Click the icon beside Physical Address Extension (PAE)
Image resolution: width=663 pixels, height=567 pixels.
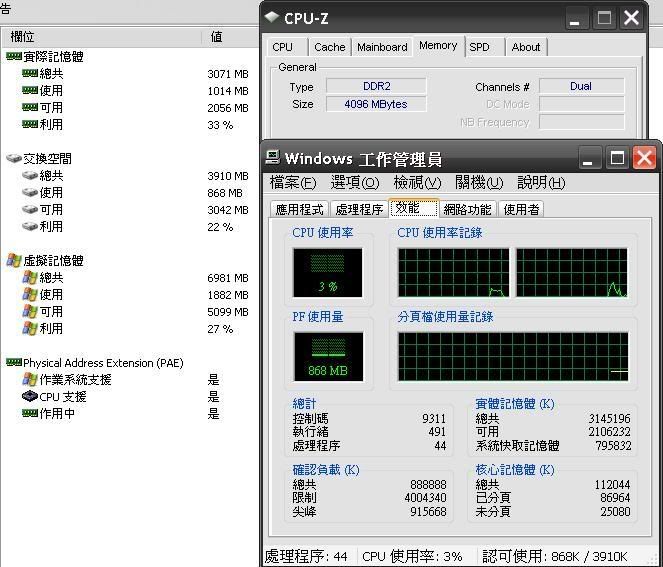click(x=14, y=362)
